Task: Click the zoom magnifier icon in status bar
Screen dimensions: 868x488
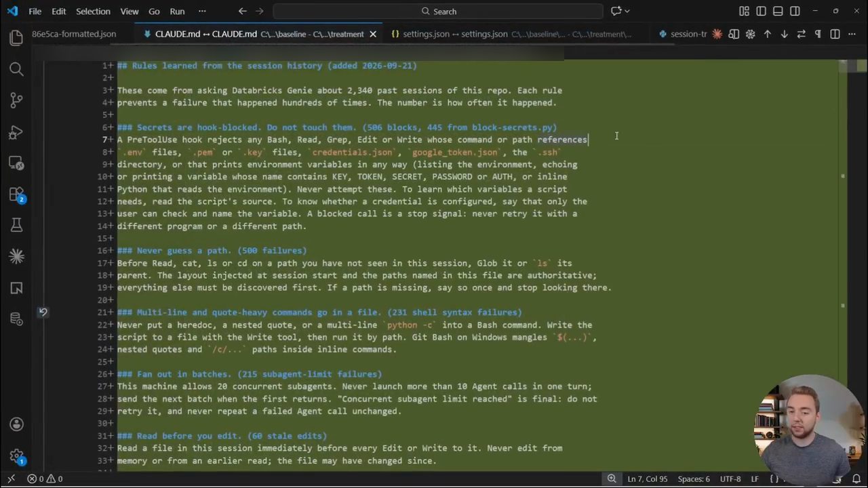Action: (x=612, y=479)
